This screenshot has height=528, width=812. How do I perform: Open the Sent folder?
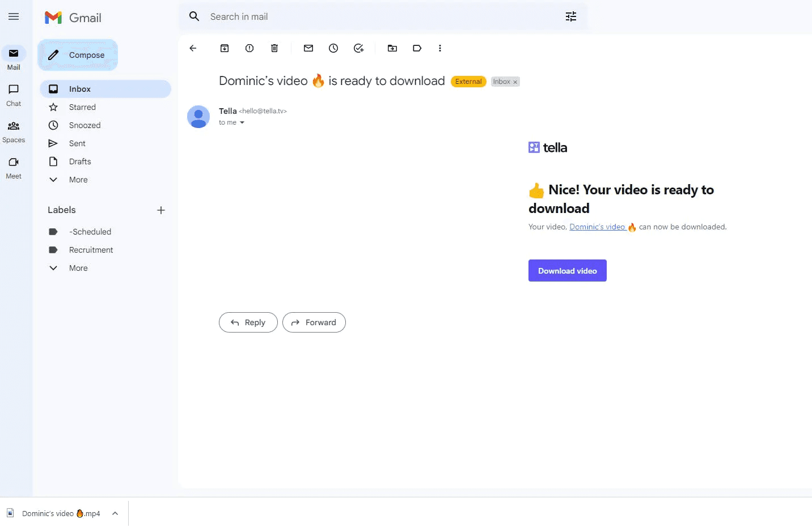[x=105, y=143]
